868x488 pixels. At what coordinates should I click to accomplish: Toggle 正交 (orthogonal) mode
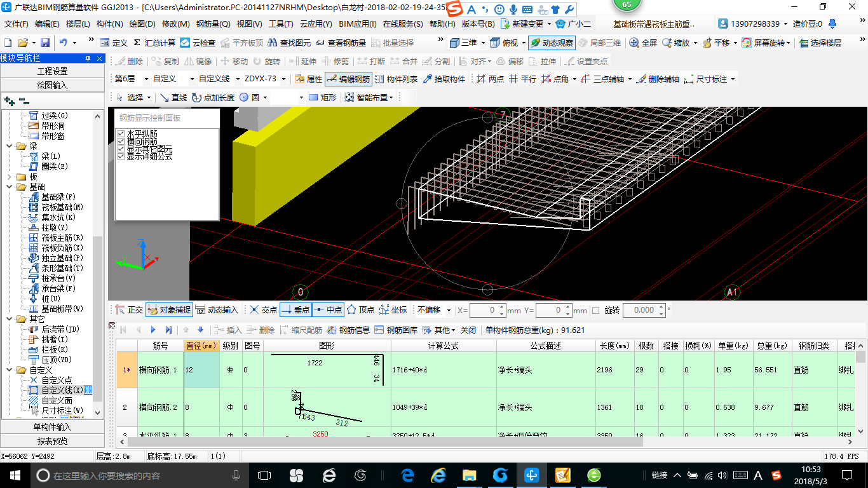(x=129, y=309)
